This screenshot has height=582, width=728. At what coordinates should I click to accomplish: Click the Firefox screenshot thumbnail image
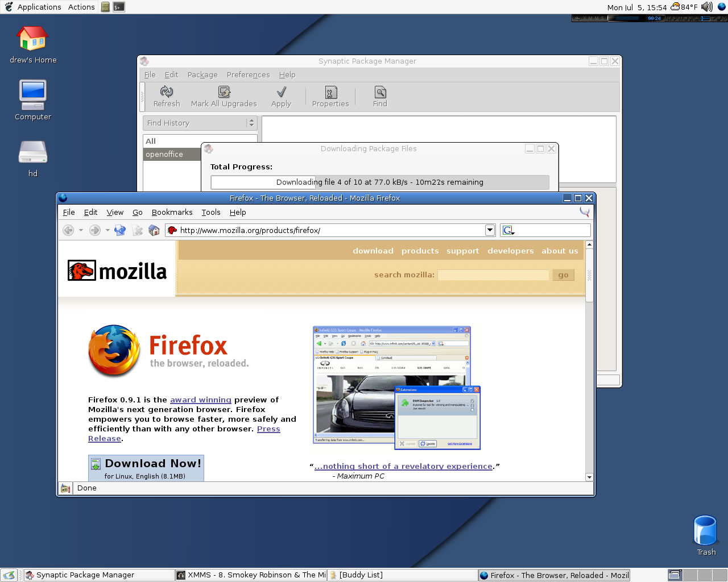397,388
